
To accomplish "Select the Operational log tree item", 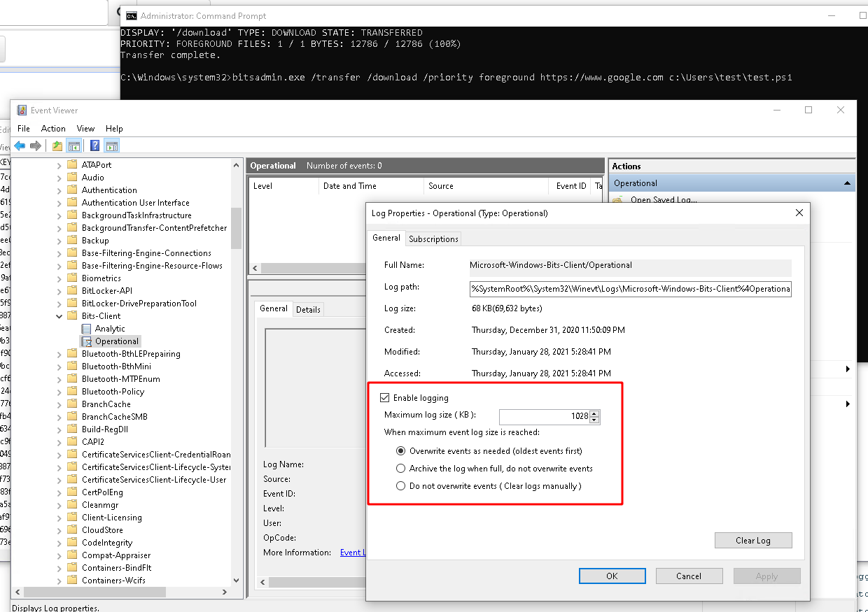I will pyautogui.click(x=116, y=341).
